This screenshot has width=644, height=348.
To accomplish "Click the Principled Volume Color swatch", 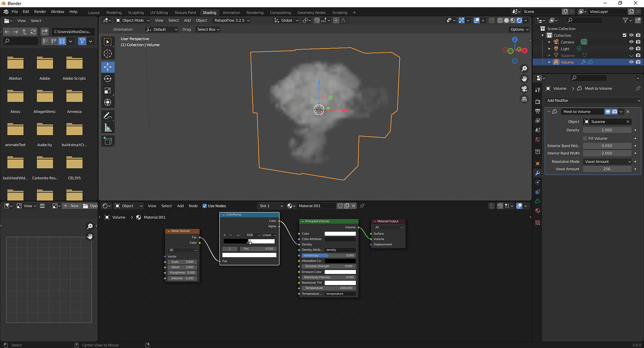I will [340, 234].
